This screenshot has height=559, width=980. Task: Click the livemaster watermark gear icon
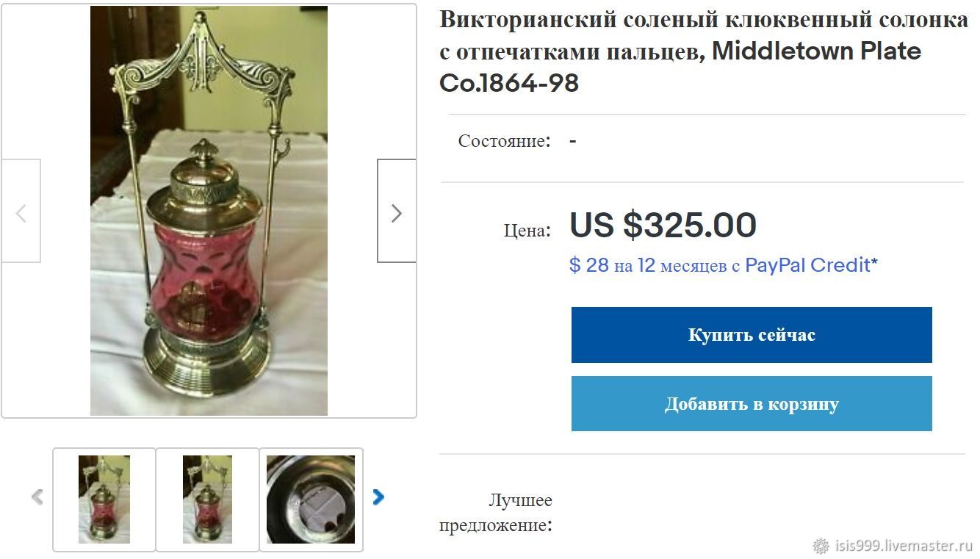point(821,546)
